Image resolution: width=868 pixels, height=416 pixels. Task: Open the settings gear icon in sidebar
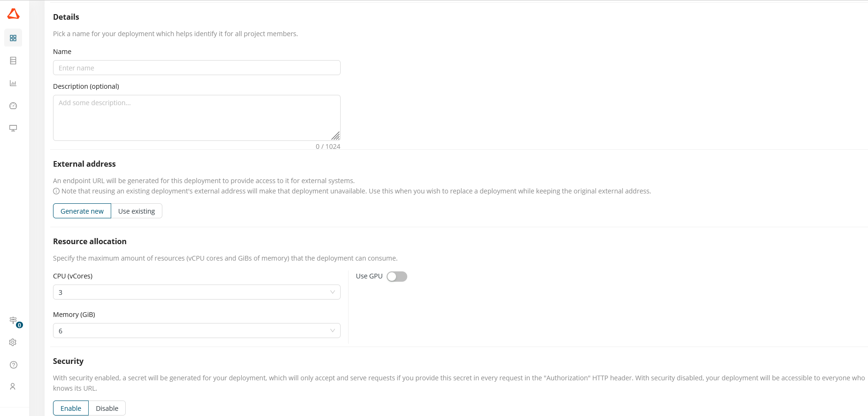click(x=13, y=342)
